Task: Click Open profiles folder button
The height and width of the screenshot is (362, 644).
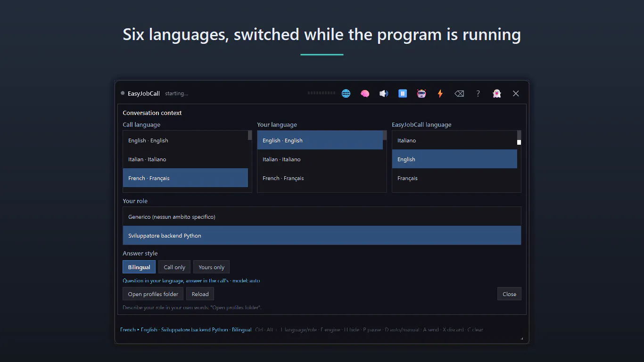Action: click(153, 294)
